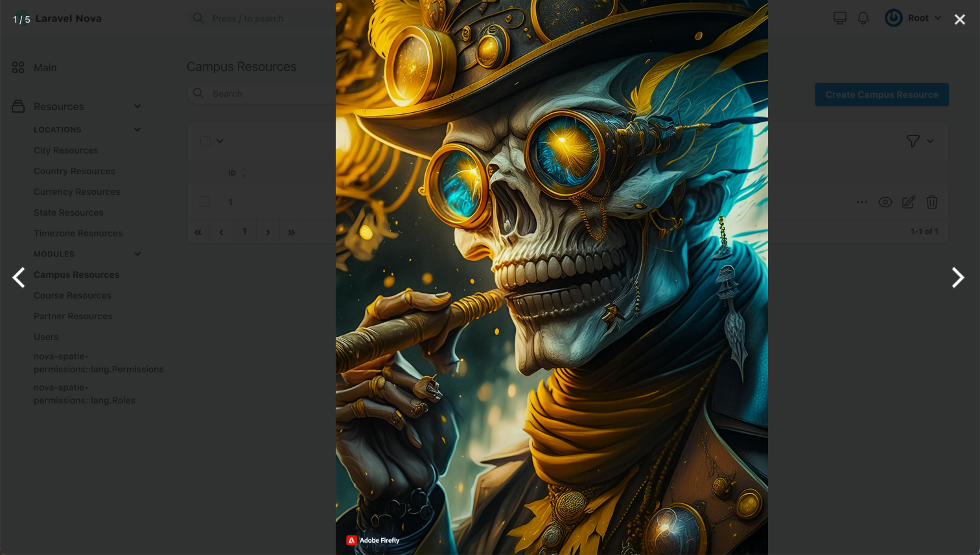Collapse the LOCATIONS group chevron
The height and width of the screenshot is (555, 980).
137,130
